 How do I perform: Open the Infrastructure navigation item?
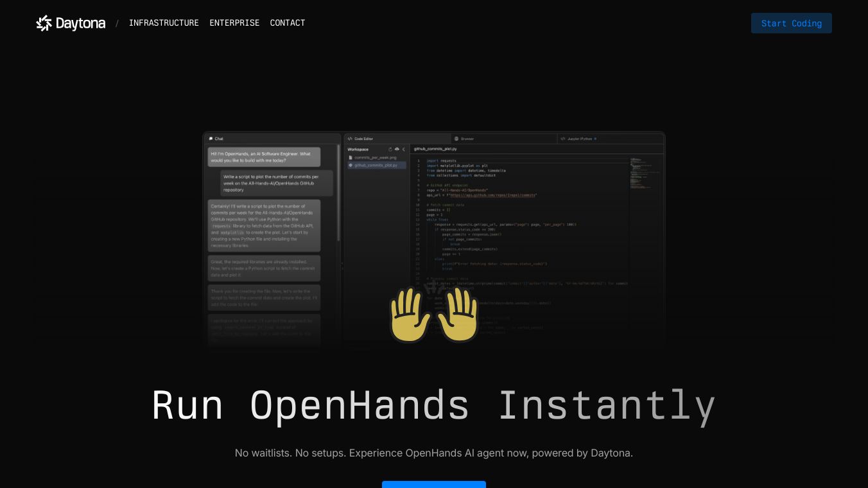pos(164,23)
